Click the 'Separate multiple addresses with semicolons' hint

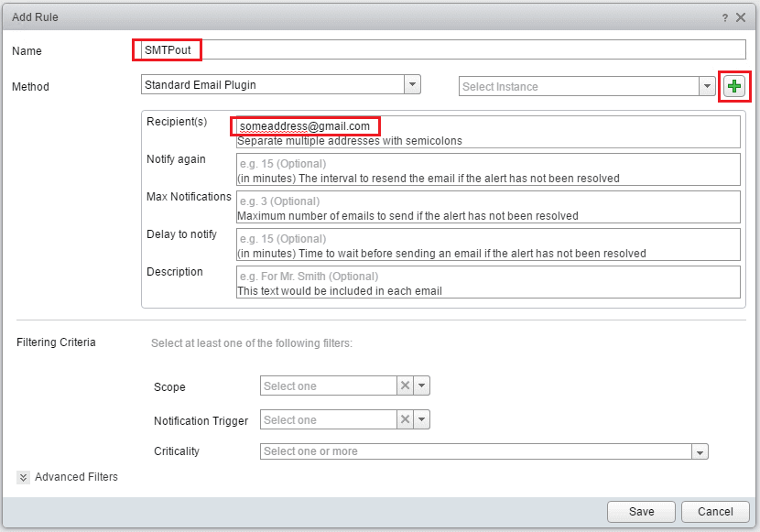pos(350,141)
